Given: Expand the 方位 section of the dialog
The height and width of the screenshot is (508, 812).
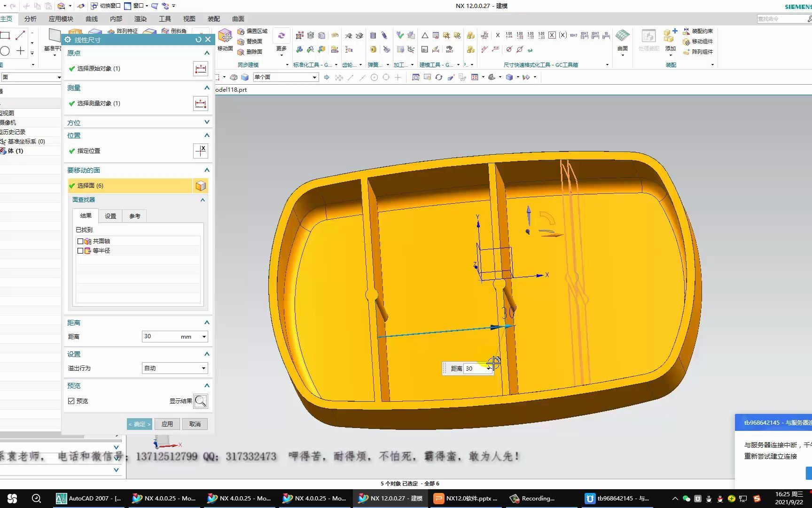Looking at the screenshot, I should (206, 122).
